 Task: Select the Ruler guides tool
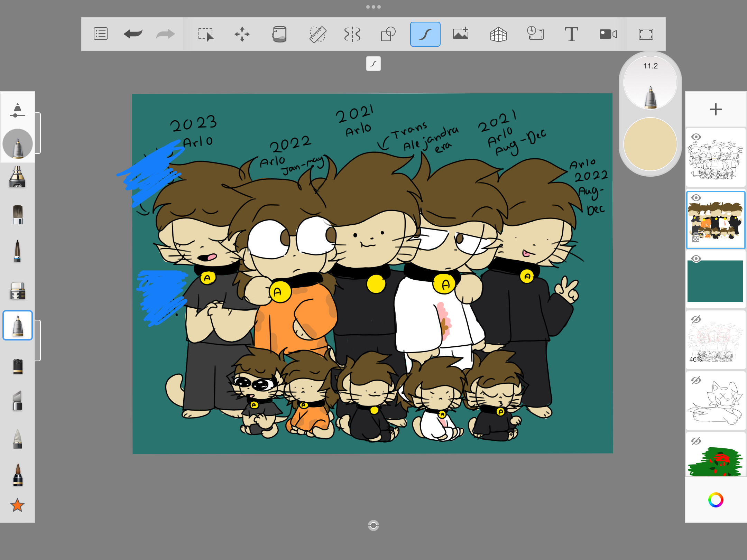point(317,34)
